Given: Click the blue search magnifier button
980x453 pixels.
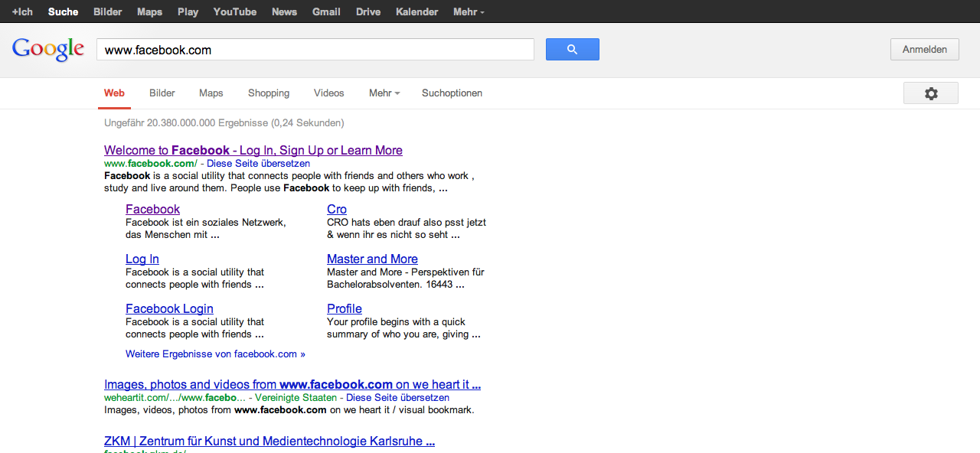Looking at the screenshot, I should click(x=572, y=50).
